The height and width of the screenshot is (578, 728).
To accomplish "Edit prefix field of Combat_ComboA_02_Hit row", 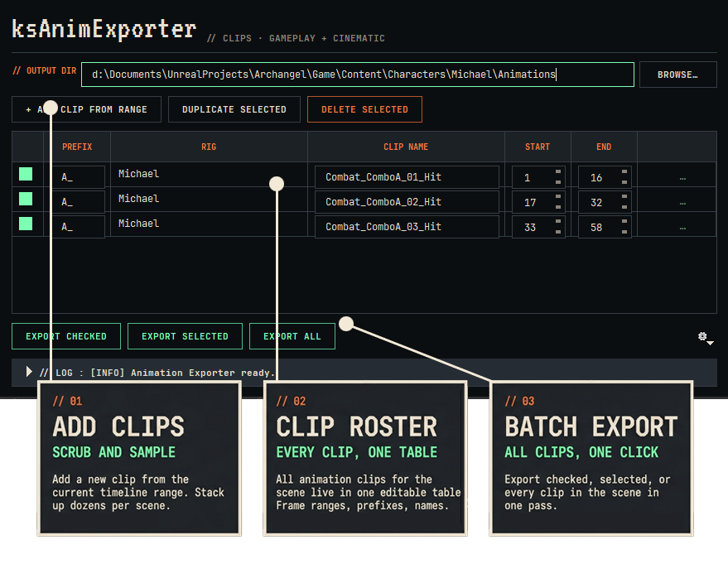I will click(x=78, y=202).
